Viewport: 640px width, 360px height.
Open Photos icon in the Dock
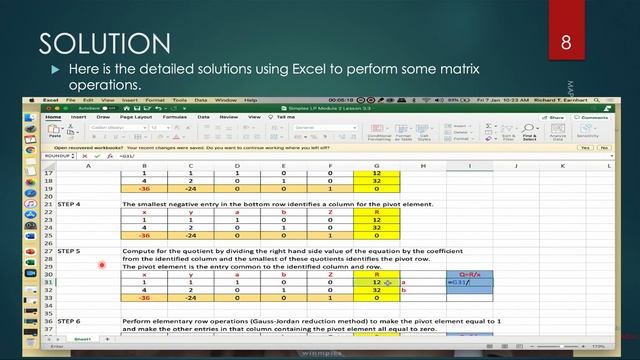pos(31,182)
